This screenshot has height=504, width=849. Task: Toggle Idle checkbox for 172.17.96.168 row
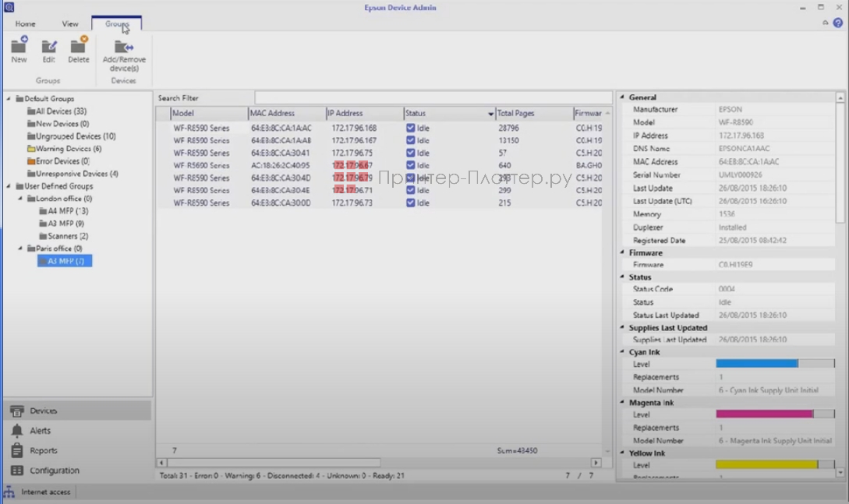(410, 128)
